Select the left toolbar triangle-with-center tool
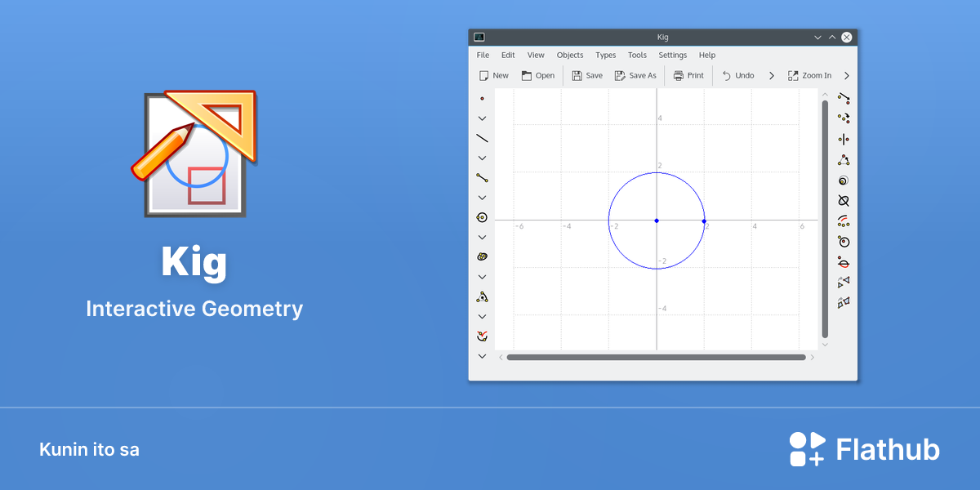The width and height of the screenshot is (980, 490). pyautogui.click(x=482, y=296)
